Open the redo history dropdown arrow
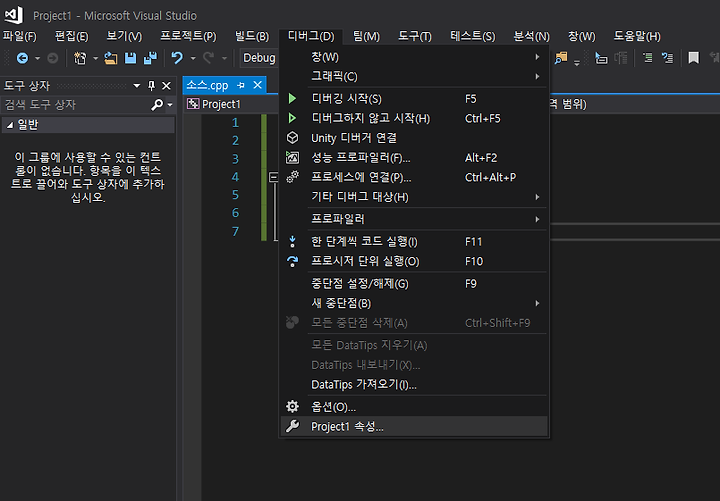 point(225,59)
